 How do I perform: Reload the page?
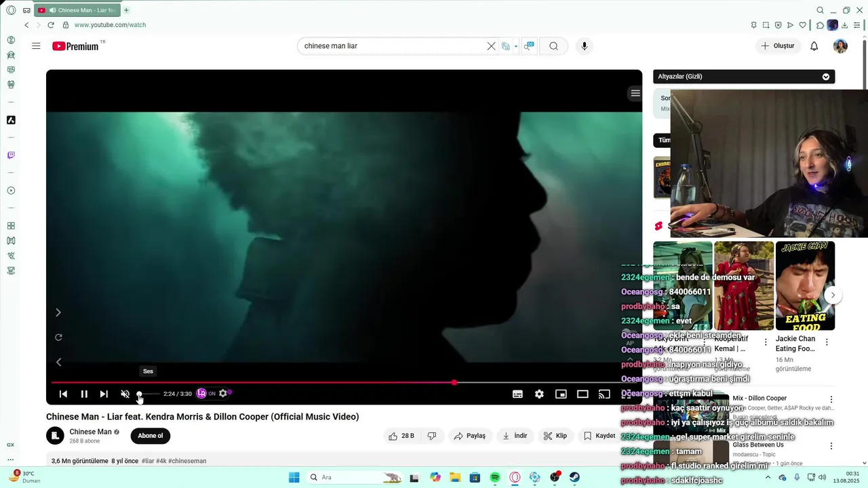(x=51, y=25)
